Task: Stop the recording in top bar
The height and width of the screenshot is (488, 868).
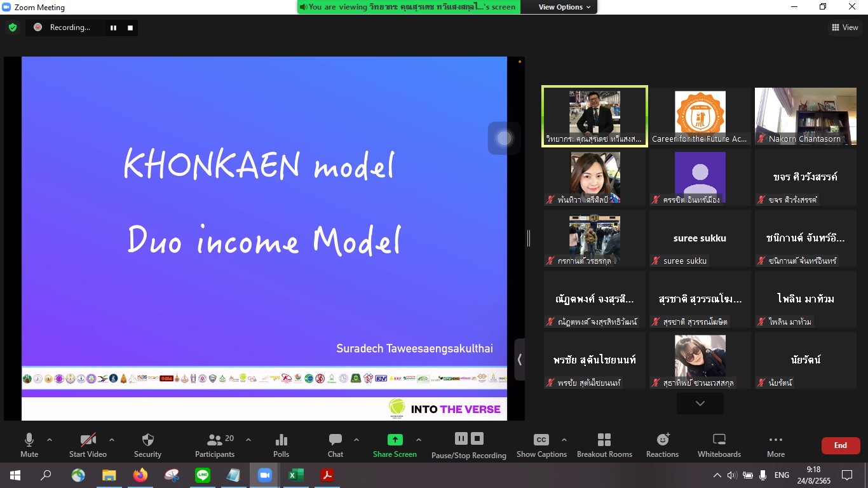Action: coord(130,27)
